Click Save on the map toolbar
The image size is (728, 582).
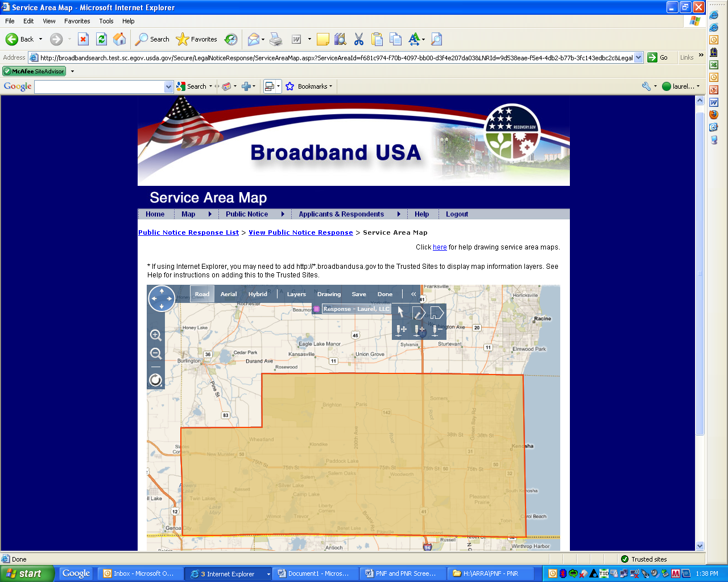pyautogui.click(x=359, y=294)
